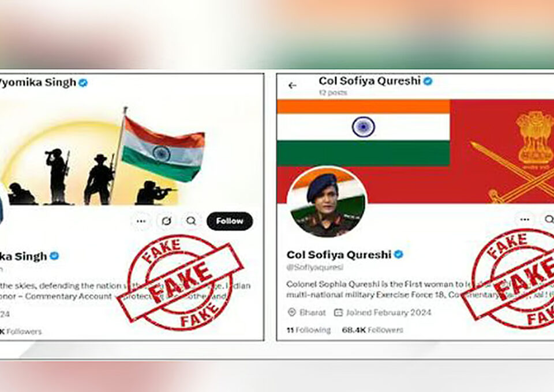Click verified badge beside Vyomika Singh top header
This screenshot has height=392, width=554.
click(83, 83)
